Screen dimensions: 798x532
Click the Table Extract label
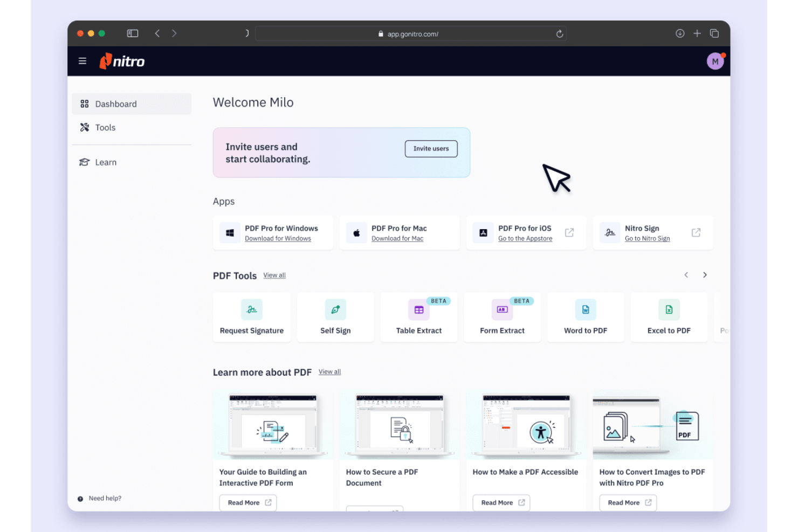419,331
